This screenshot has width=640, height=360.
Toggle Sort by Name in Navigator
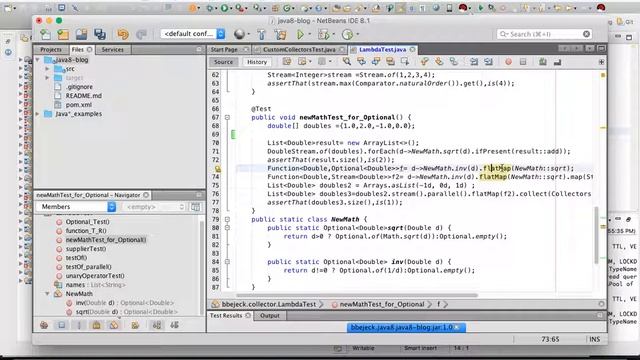tap(157, 325)
